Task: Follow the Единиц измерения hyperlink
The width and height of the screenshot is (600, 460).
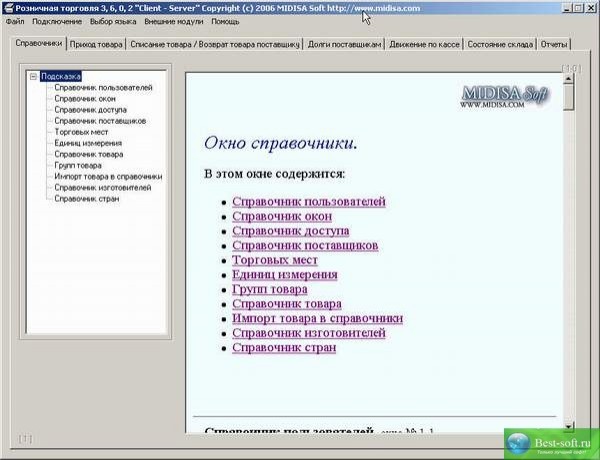Action: tap(285, 274)
